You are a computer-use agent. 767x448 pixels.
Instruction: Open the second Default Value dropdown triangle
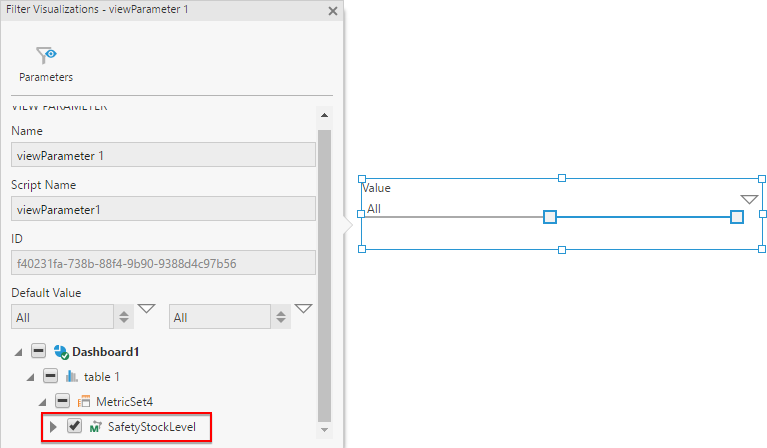click(303, 309)
